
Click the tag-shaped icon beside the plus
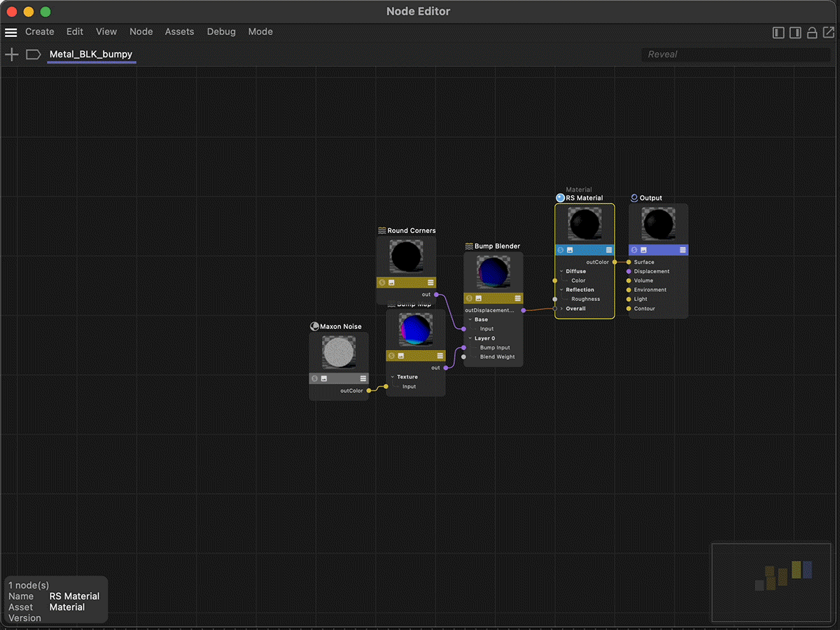click(x=33, y=55)
